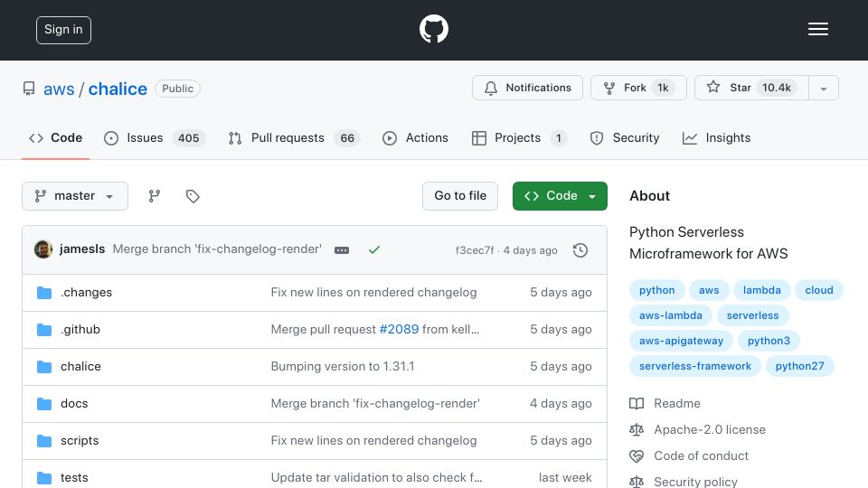Select the lambda topic tag
The height and width of the screenshot is (488, 868).
pyautogui.click(x=761, y=290)
